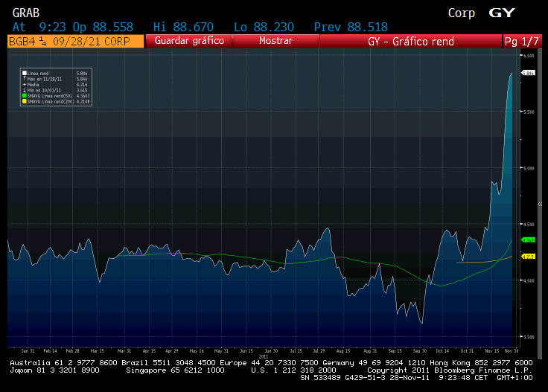This screenshot has width=548, height=392.
Task: Click the Oct 14 date label on x-axis
Action: 442,351
